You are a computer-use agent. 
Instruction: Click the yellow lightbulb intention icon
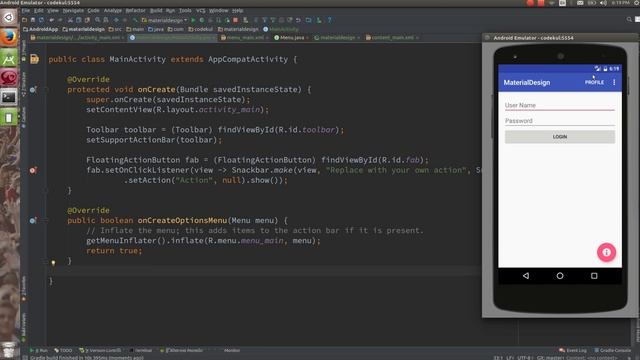tap(53, 262)
